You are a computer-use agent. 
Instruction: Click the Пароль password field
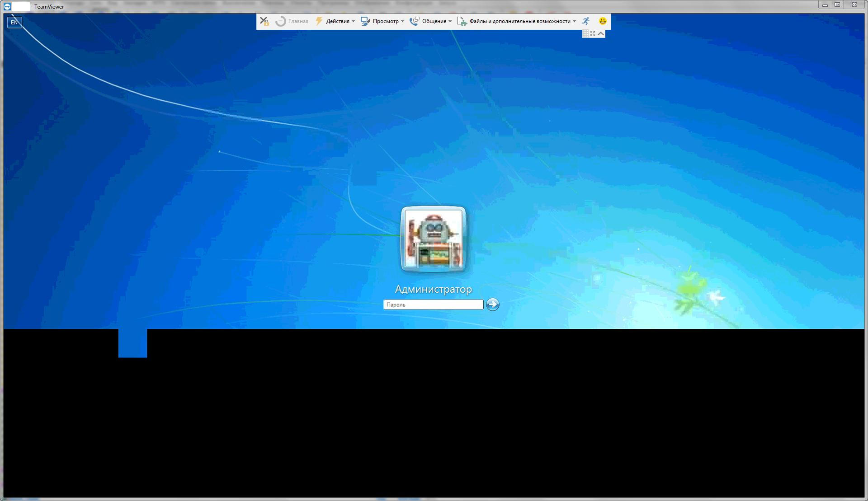pos(433,305)
